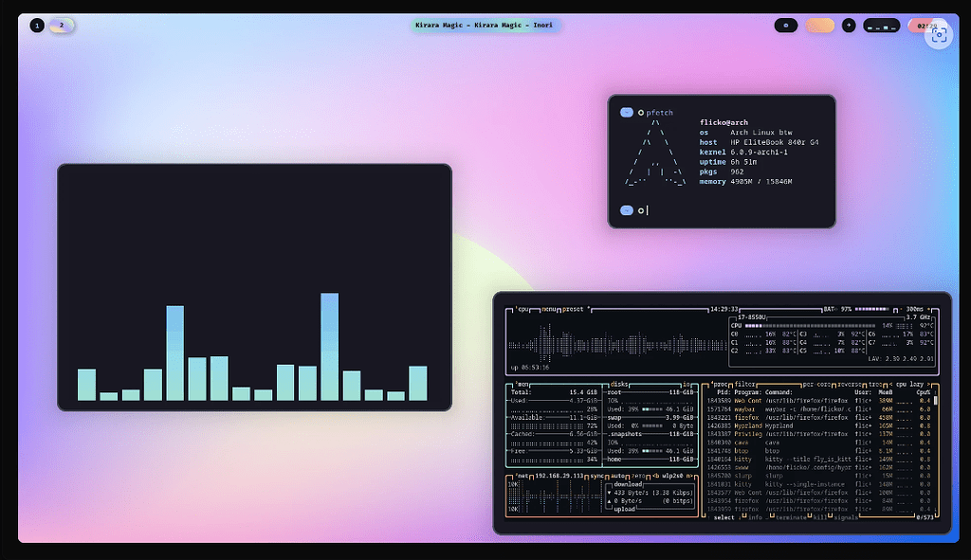The height and width of the screenshot is (560, 971).
Task: Toggle 'per-core' CPU view in btop
Action: coord(816,385)
